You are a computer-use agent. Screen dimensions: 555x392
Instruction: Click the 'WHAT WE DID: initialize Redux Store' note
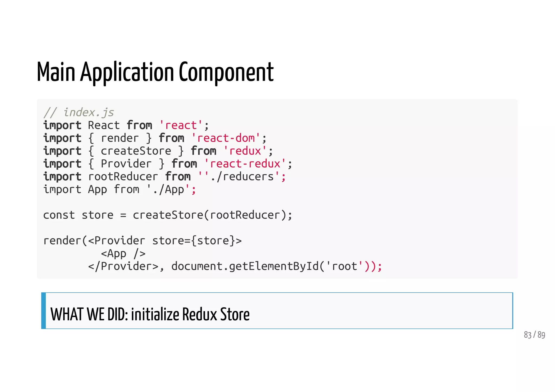tap(277, 311)
